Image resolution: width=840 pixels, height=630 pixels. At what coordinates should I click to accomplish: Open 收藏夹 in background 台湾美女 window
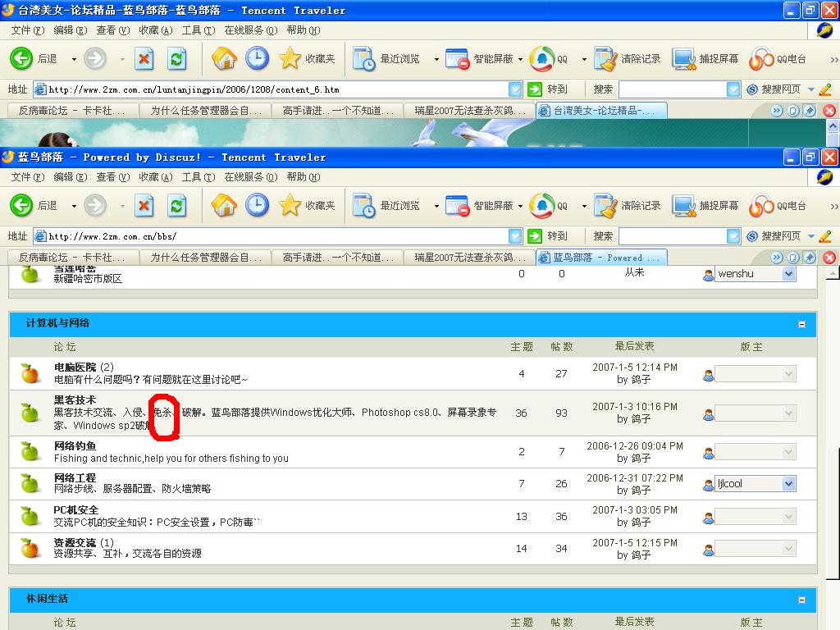coord(307,59)
